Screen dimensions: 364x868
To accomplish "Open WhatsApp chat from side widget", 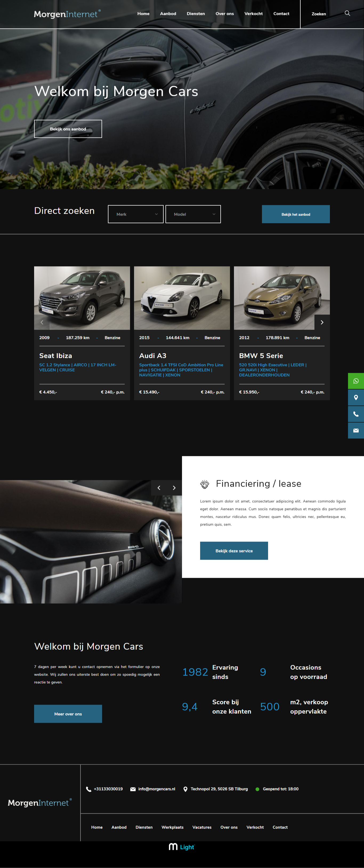I will (355, 381).
